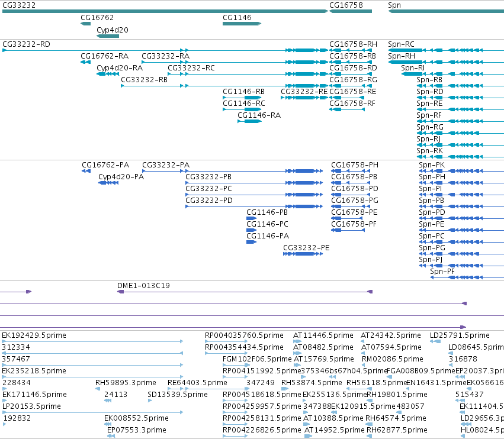Select the CG16762 gene label
Viewport: 504px width, 439px height.
pyautogui.click(x=97, y=18)
